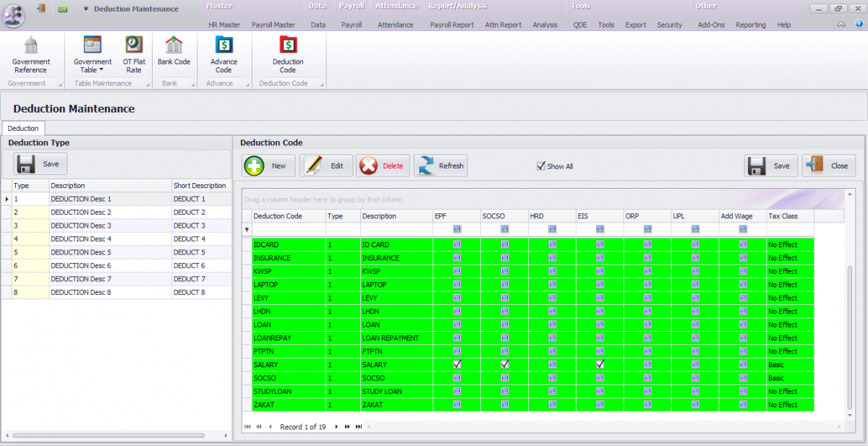
Task: Uncheck EPF for SALARY row
Action: [457, 364]
